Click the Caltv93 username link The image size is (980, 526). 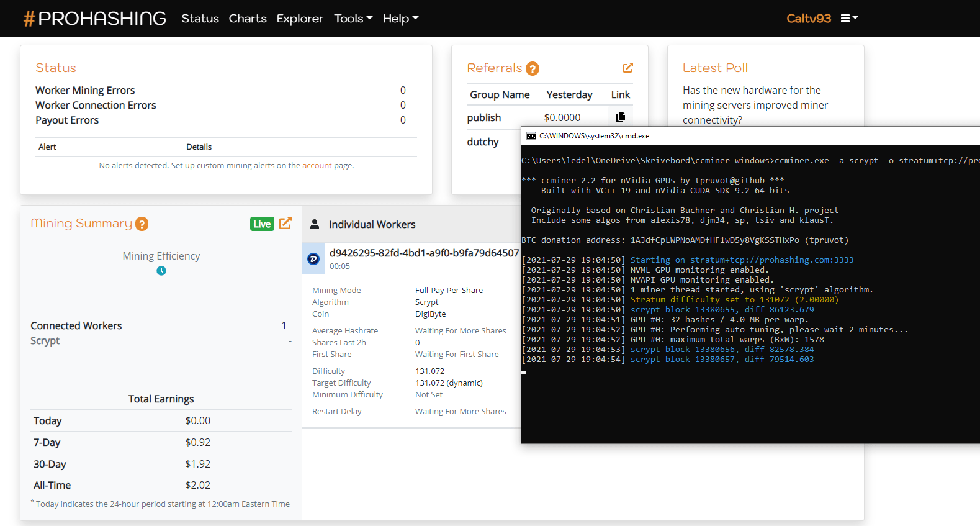[809, 19]
